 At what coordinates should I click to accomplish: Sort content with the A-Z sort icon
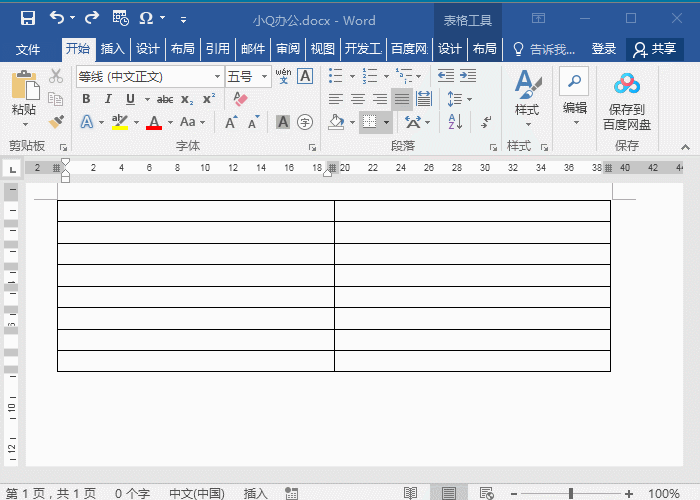click(455, 121)
